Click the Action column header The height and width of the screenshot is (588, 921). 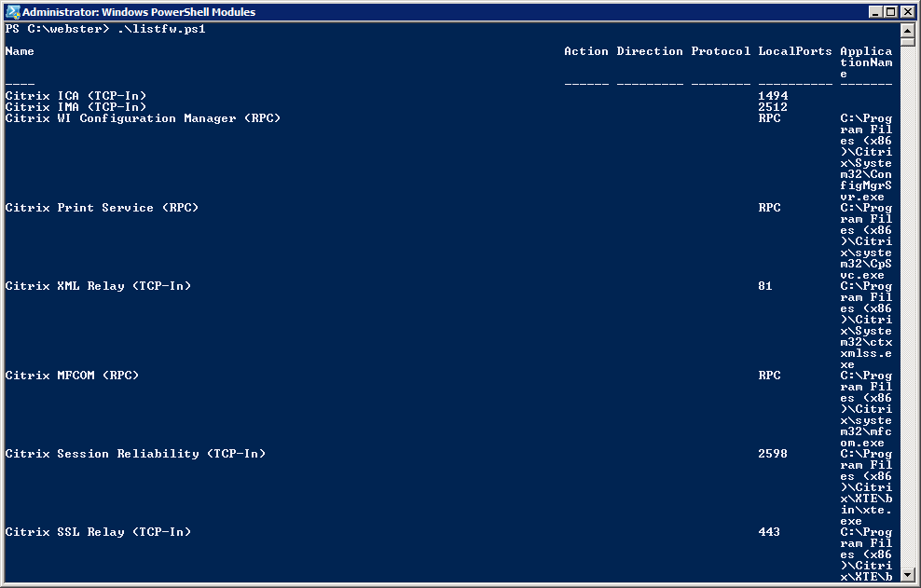point(585,51)
